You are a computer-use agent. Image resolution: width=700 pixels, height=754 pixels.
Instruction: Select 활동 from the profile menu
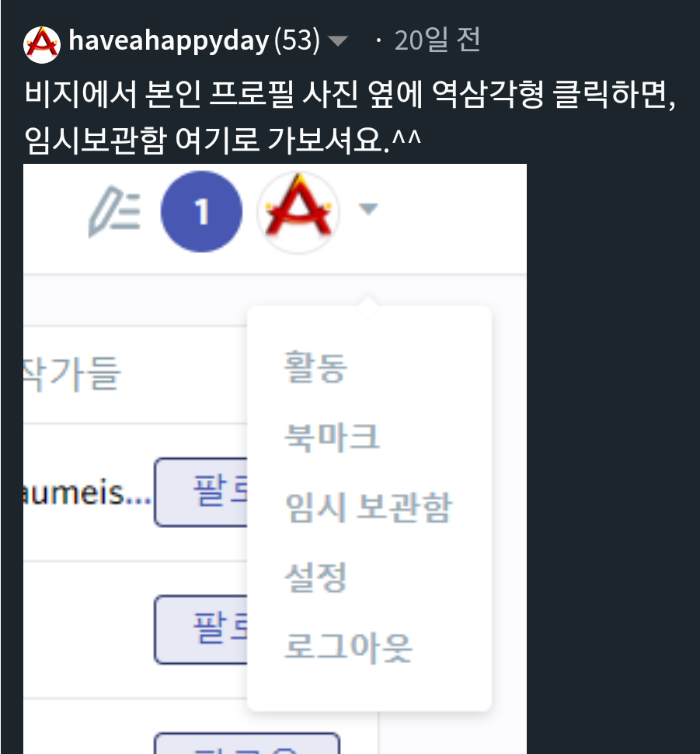(315, 367)
